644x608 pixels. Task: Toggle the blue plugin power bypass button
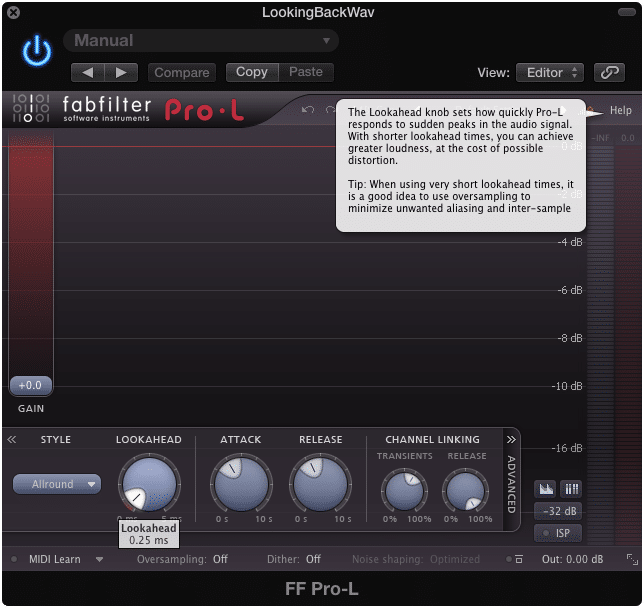(37, 51)
